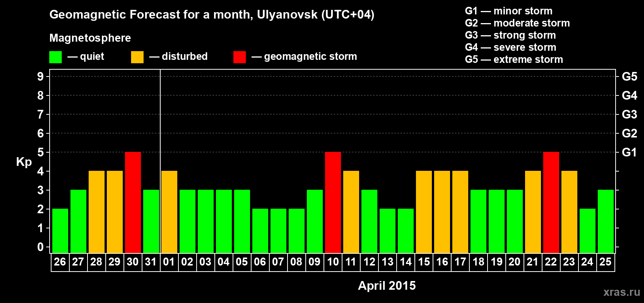Click the green bar above date 26
Screen dimensions: 644x303
(x=60, y=231)
